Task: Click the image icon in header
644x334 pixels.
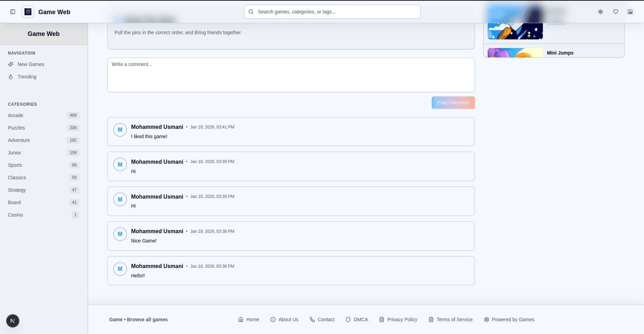Action: (630, 12)
